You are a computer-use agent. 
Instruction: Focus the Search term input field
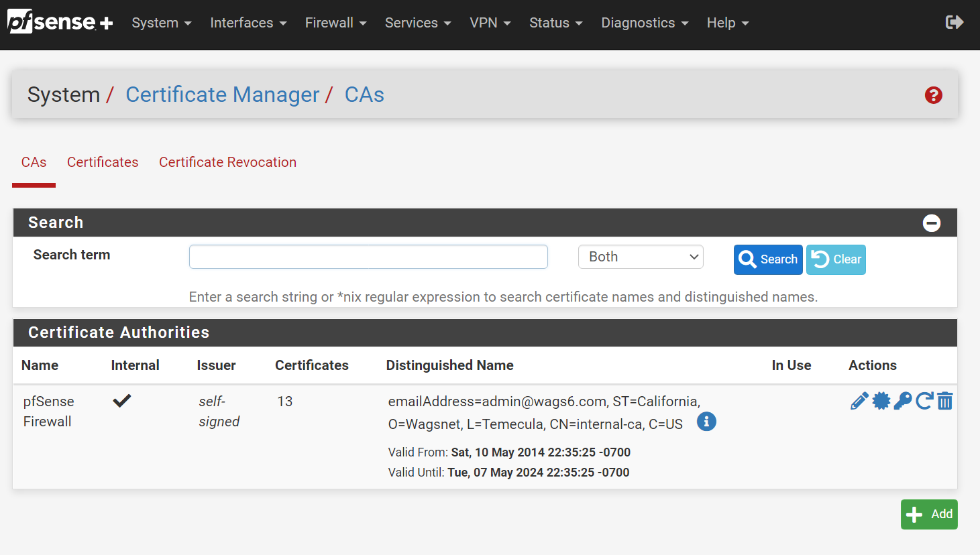tap(368, 257)
